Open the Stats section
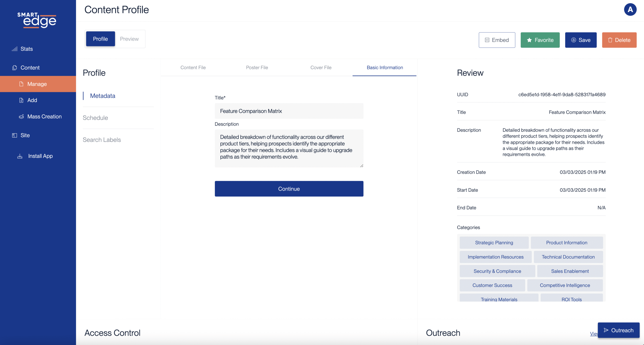Image resolution: width=644 pixels, height=345 pixels. tap(22, 49)
